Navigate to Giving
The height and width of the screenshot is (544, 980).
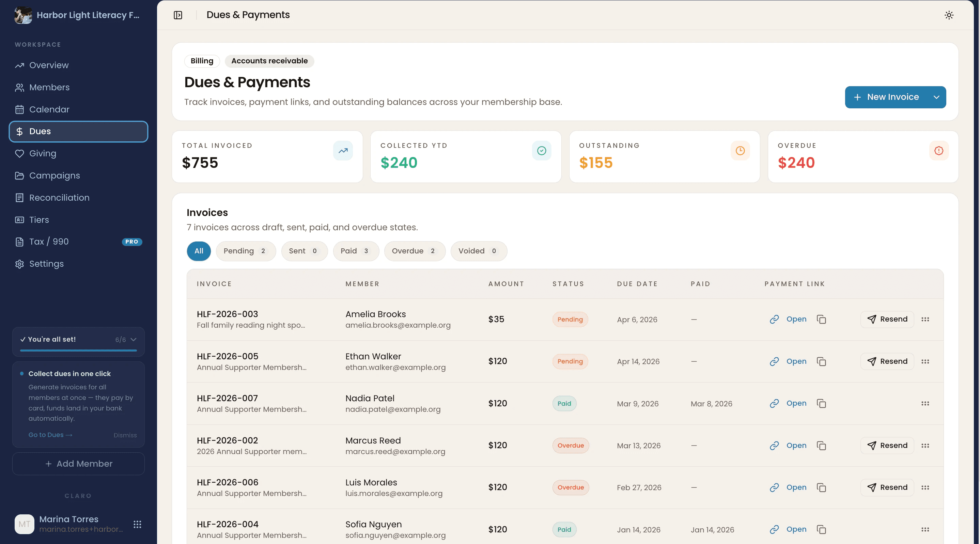[78, 153]
